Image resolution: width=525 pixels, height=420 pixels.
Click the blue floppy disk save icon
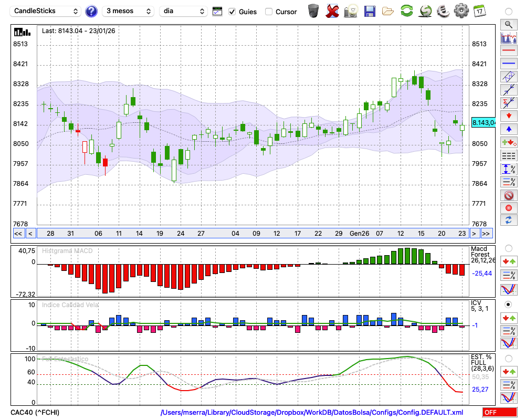pyautogui.click(x=370, y=11)
